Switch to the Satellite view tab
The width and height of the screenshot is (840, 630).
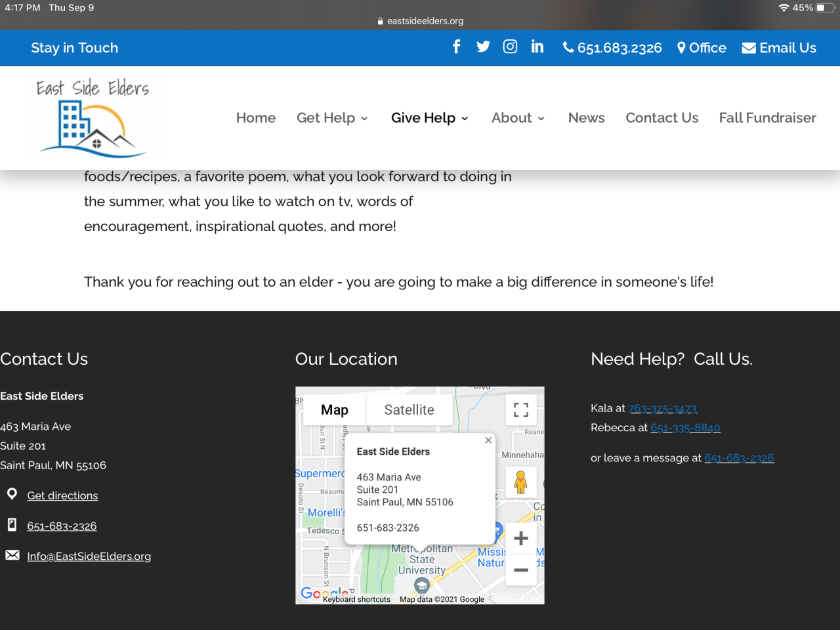(x=409, y=410)
